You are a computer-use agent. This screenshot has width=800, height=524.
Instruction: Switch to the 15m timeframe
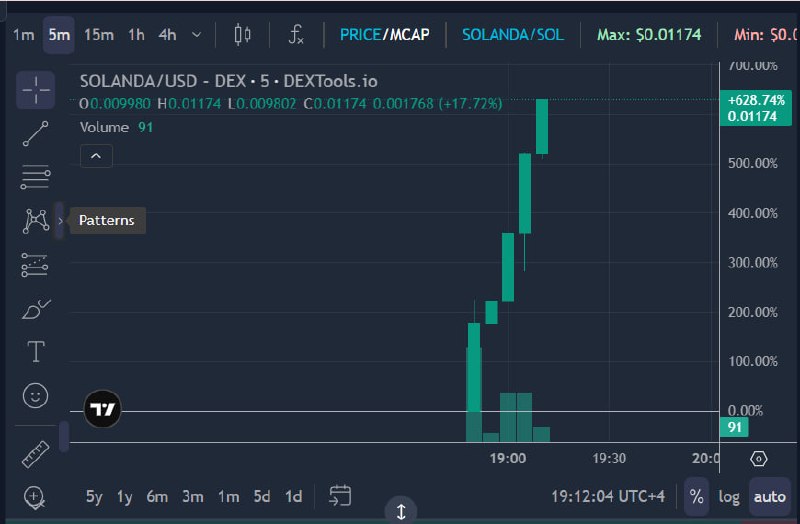tap(99, 35)
